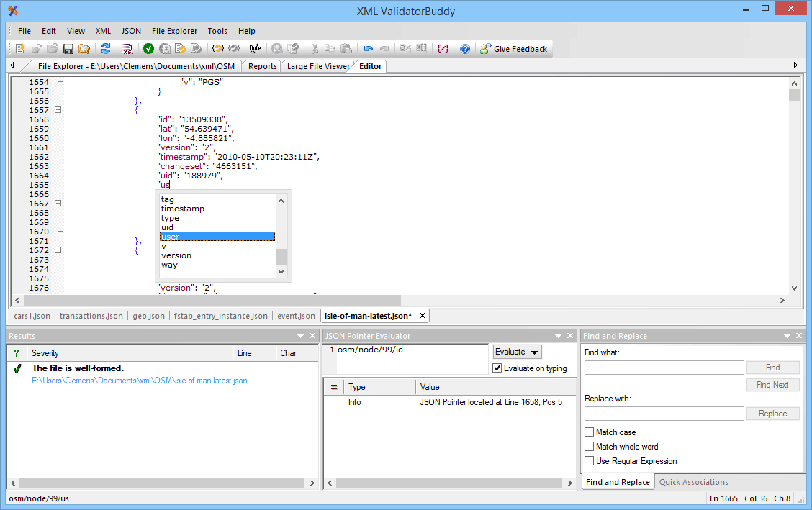Click the Results panel horizontal scrollbar
The image size is (812, 510).
click(x=162, y=483)
